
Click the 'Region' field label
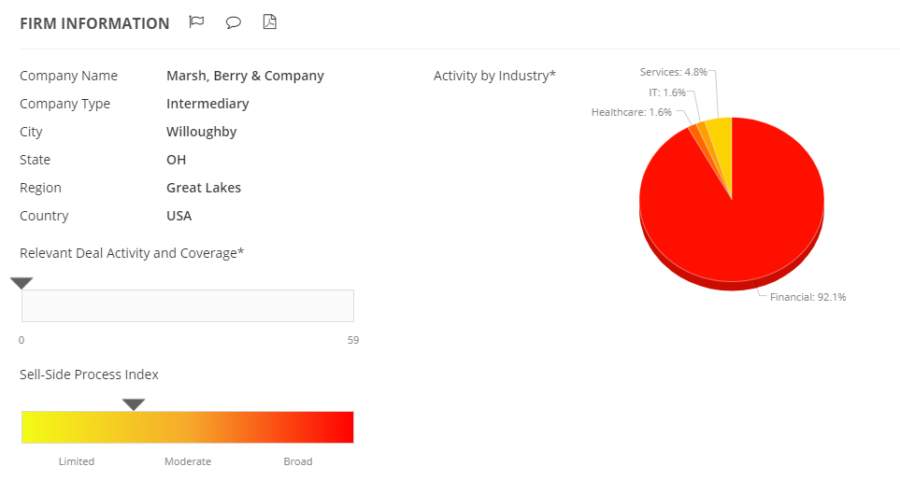pos(40,188)
